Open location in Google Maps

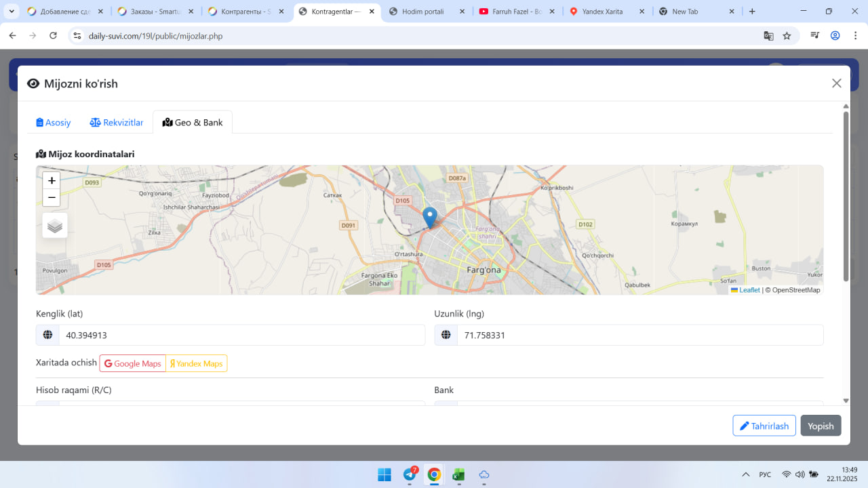pyautogui.click(x=133, y=363)
